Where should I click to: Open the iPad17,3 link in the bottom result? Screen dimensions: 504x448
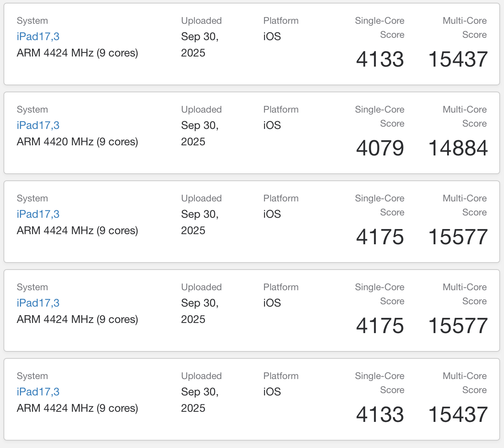[38, 392]
